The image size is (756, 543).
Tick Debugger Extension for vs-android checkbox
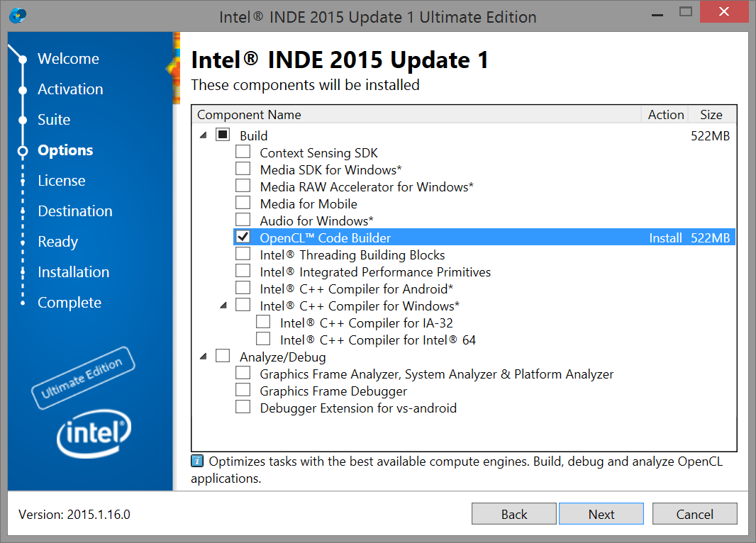coord(243,407)
